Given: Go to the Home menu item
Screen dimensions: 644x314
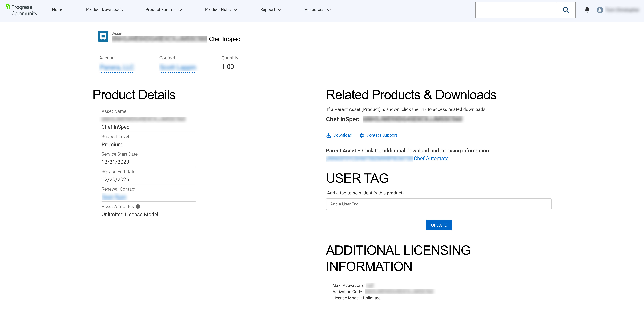Looking at the screenshot, I should (x=58, y=10).
